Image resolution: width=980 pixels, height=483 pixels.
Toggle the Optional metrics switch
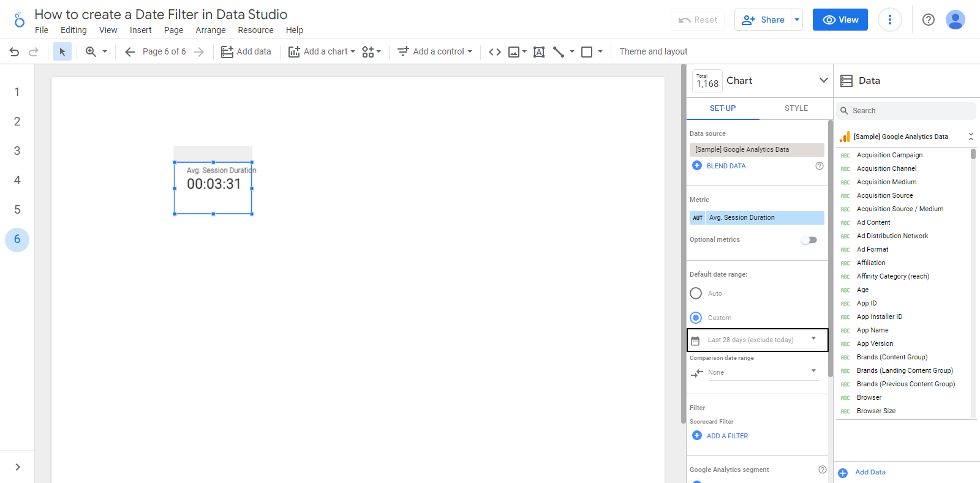(809, 240)
